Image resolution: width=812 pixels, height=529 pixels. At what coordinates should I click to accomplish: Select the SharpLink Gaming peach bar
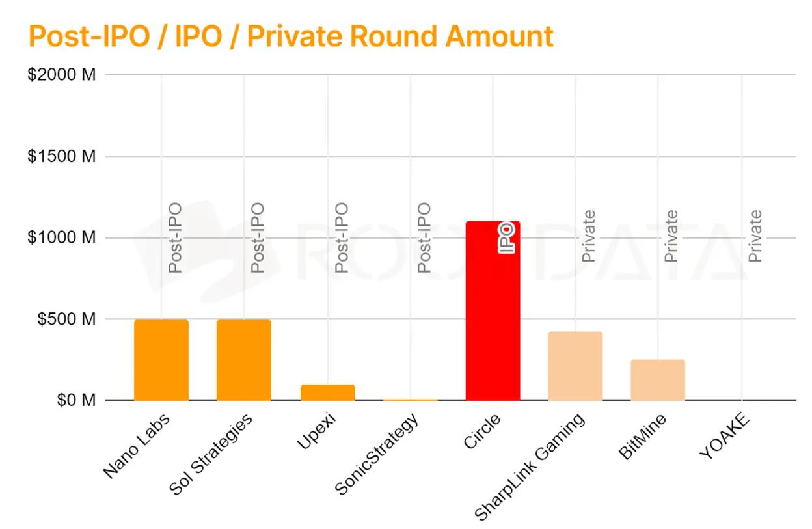click(x=576, y=366)
